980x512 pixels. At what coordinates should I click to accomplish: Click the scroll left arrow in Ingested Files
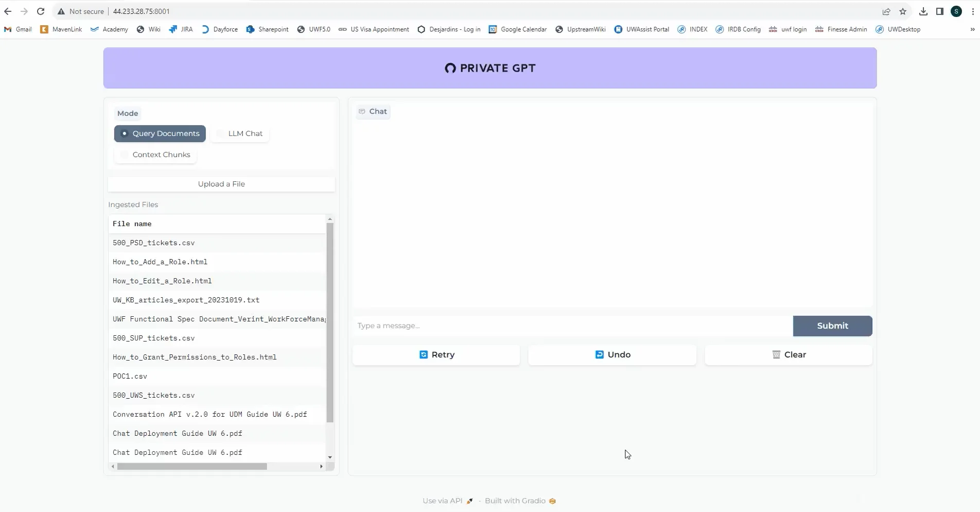coord(113,466)
